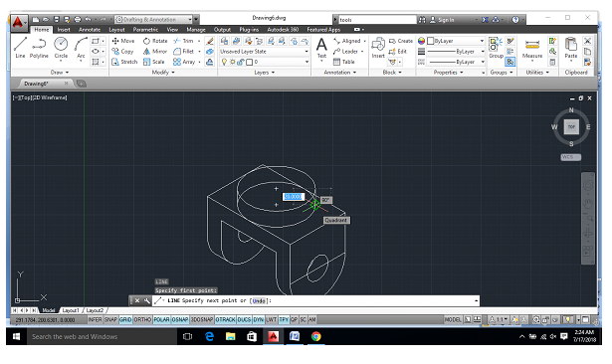This screenshot has height=364, width=612.
Task: Activate the Mirror command
Action: [155, 51]
